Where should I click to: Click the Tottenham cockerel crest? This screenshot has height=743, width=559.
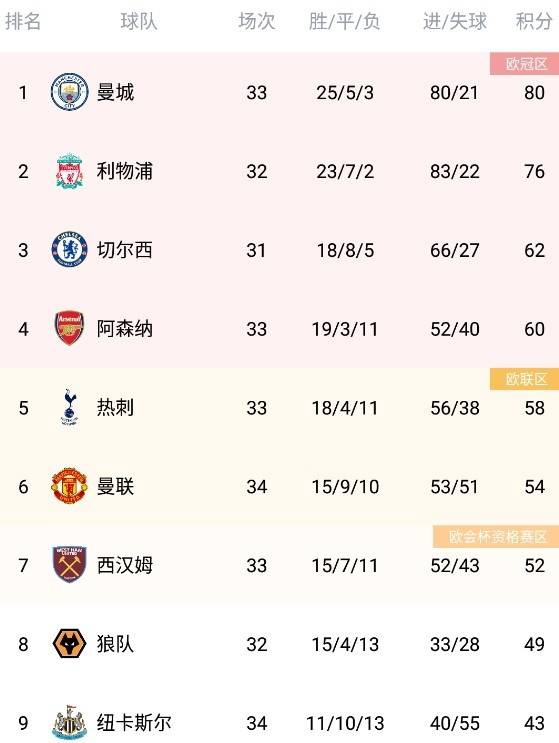pyautogui.click(x=69, y=407)
